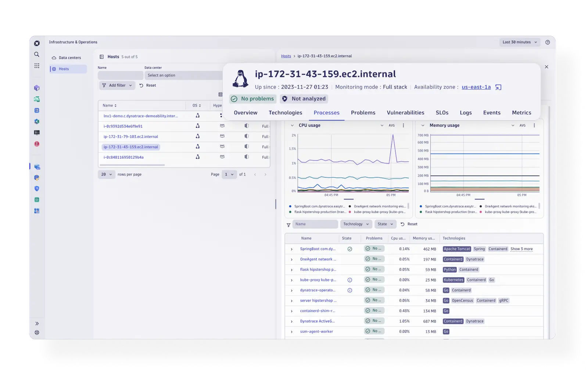588x375 pixels.
Task: Expand sidebar with double chevron icon
Action: pos(37,324)
